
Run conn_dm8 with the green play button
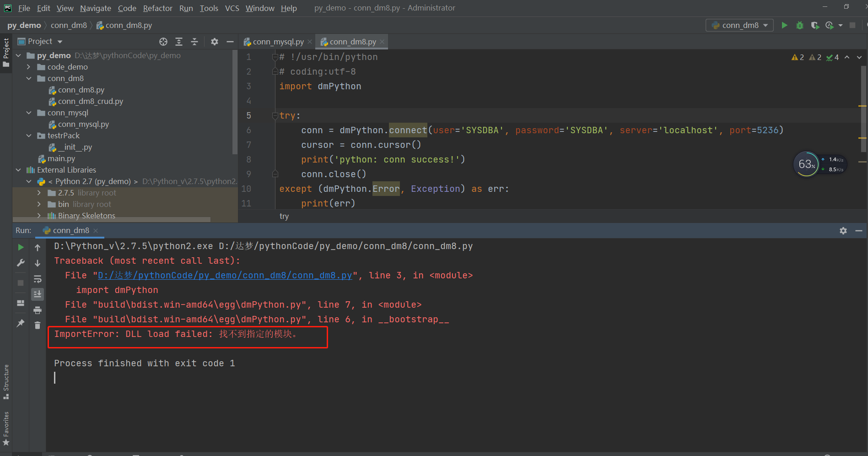coord(784,25)
